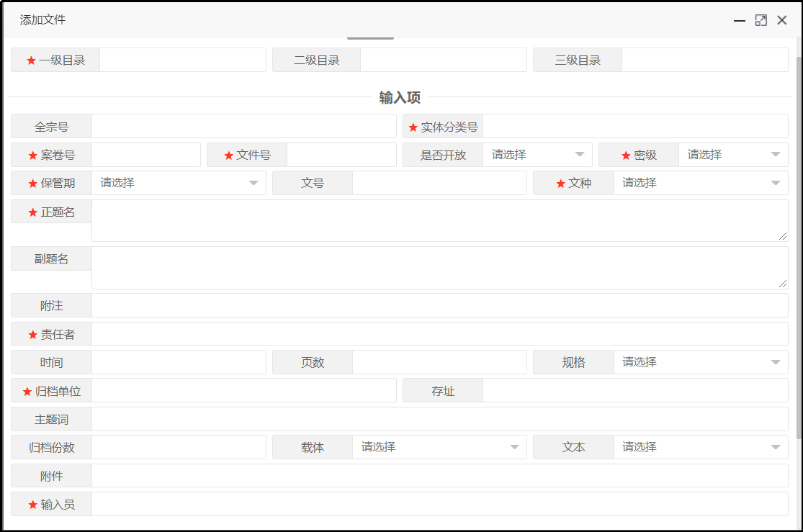
Task: Focus the 实体分类号 input field
Action: 634,127
